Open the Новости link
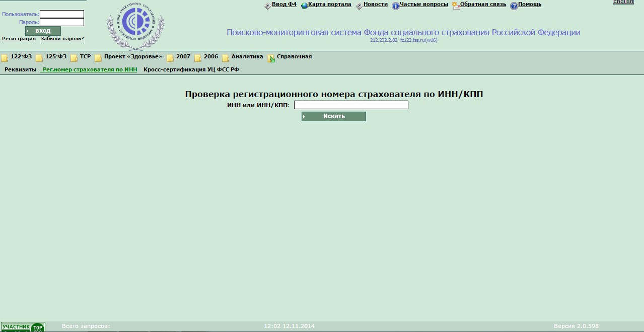The width and height of the screenshot is (644, 332). 376,5
